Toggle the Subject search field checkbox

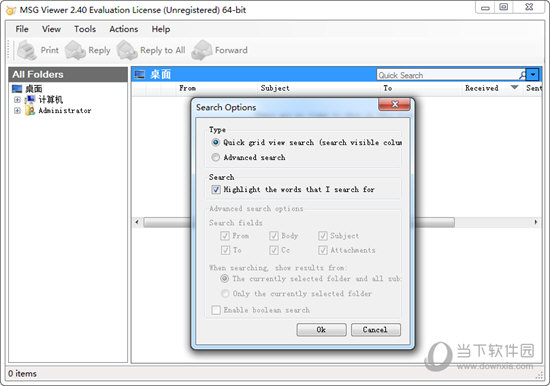tap(323, 236)
